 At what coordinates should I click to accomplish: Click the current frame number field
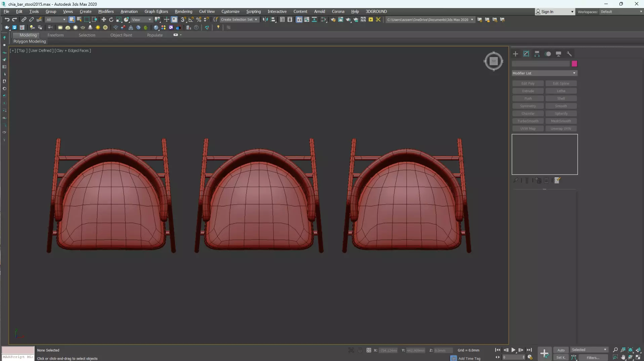(512, 357)
